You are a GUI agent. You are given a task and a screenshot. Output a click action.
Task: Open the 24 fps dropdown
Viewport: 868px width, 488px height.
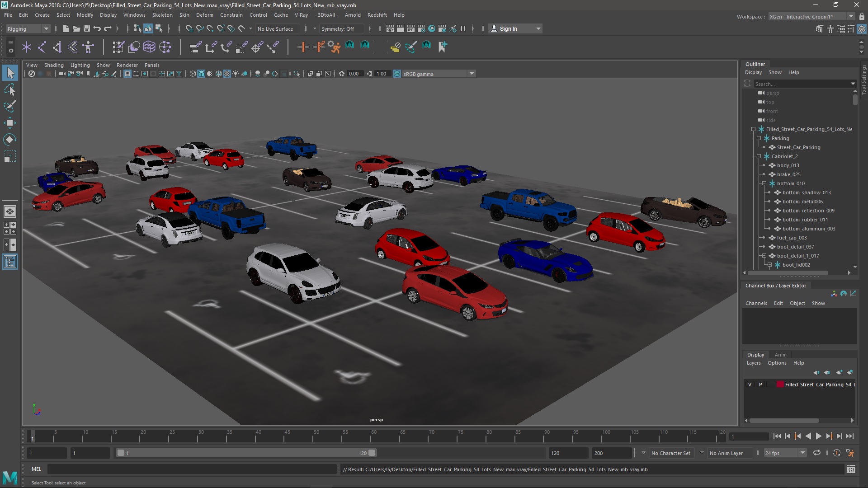point(802,453)
